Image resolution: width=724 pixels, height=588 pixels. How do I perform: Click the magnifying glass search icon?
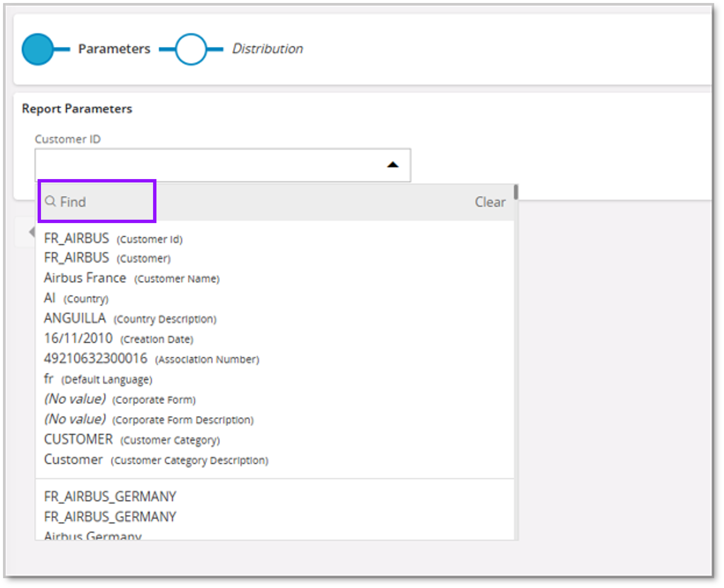[x=51, y=201]
